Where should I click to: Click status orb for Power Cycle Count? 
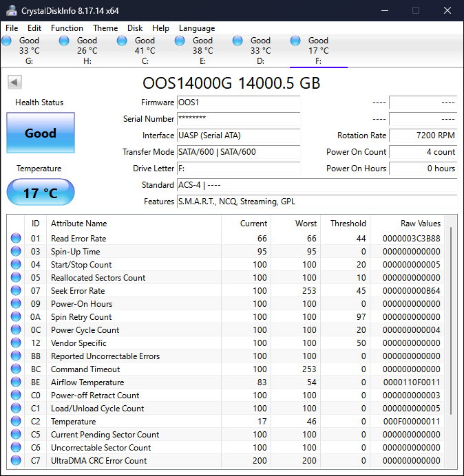16,329
